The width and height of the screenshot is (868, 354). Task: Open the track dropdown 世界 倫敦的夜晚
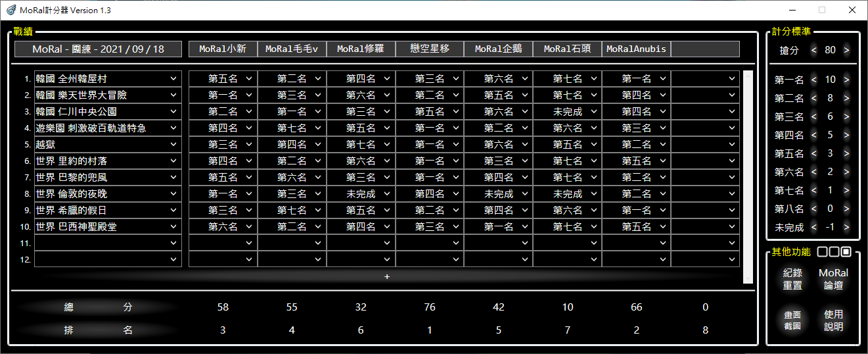click(108, 193)
